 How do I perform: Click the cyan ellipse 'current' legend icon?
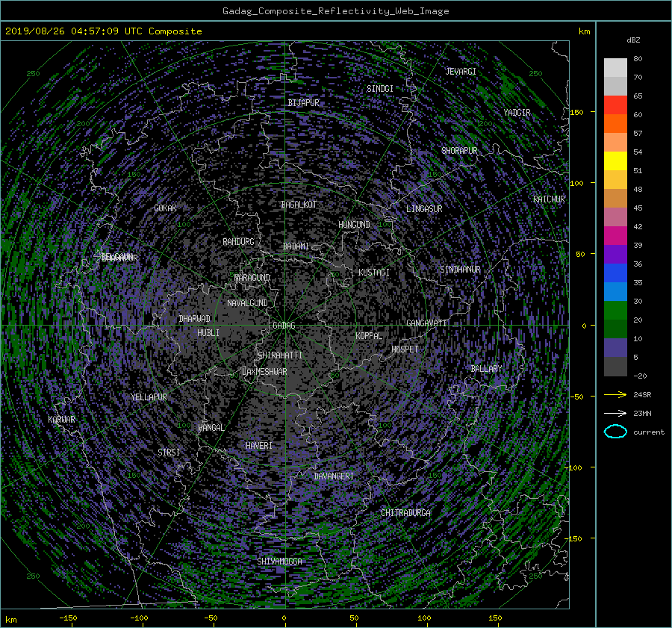click(x=615, y=432)
